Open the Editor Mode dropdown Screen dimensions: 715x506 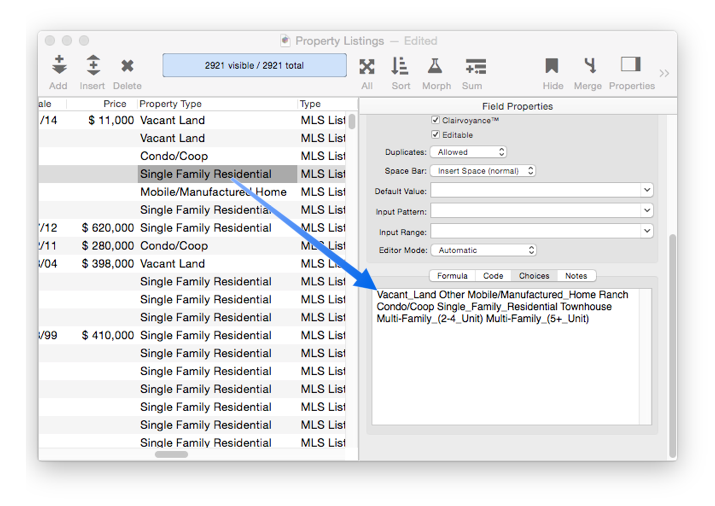[x=483, y=250]
